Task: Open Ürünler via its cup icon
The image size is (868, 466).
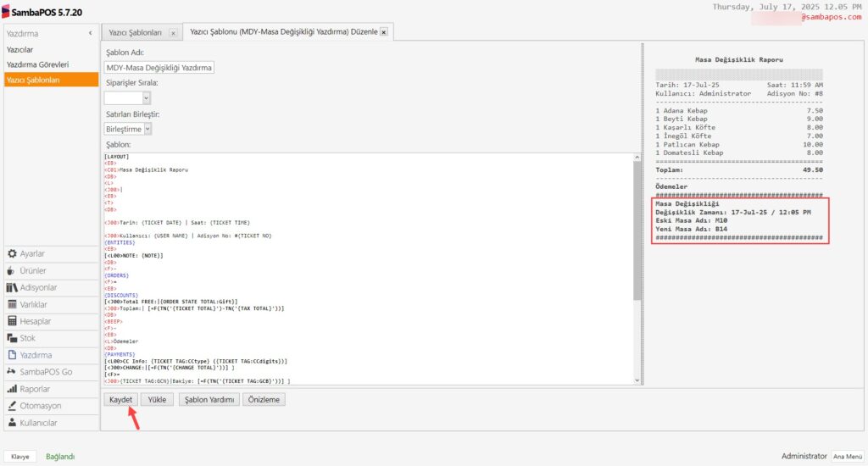Action: [11, 270]
